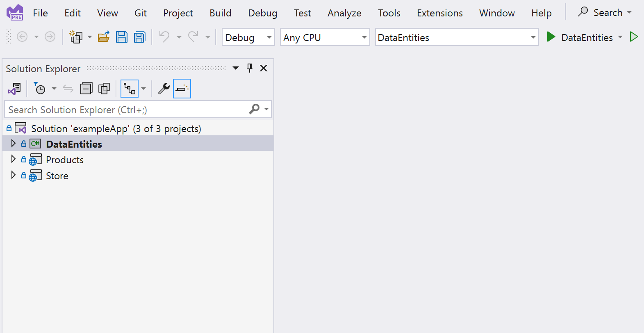Open the New Project dropdown arrow
This screenshot has height=333, width=644.
(90, 37)
